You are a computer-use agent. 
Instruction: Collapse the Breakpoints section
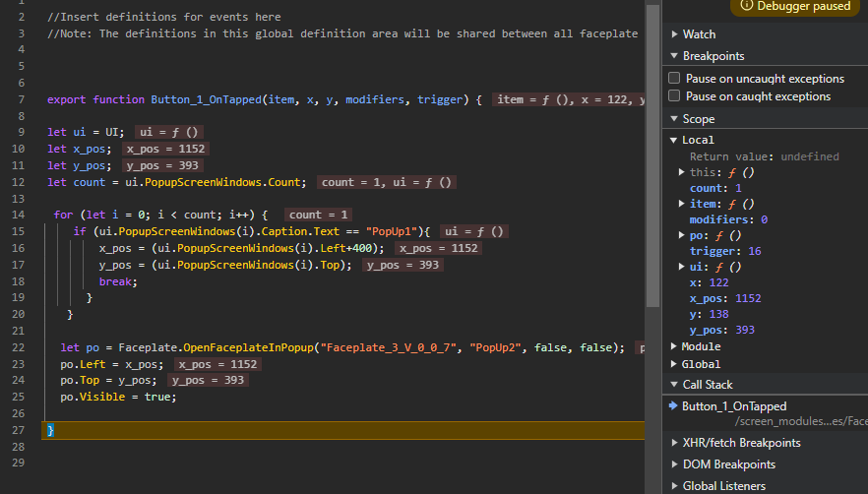[x=674, y=56]
